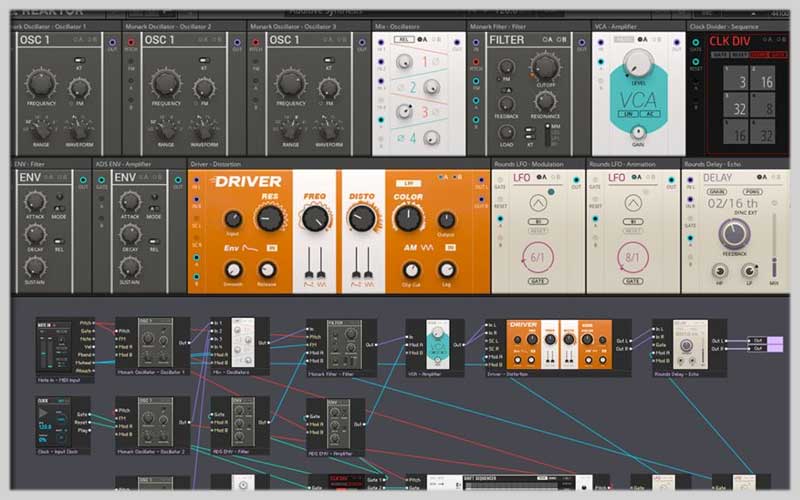This screenshot has height=500, width=800.
Task: Toggle the KT switch on Oscillator 3
Action: [329, 60]
